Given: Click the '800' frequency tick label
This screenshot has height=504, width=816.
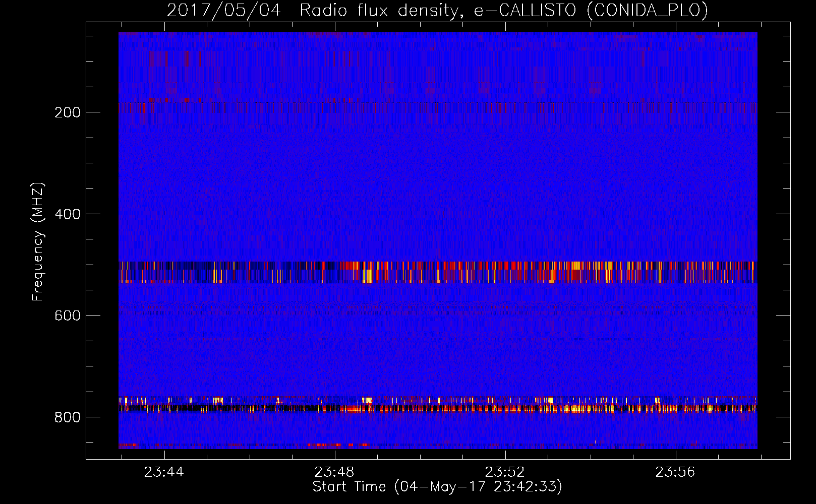Looking at the screenshot, I should [68, 417].
